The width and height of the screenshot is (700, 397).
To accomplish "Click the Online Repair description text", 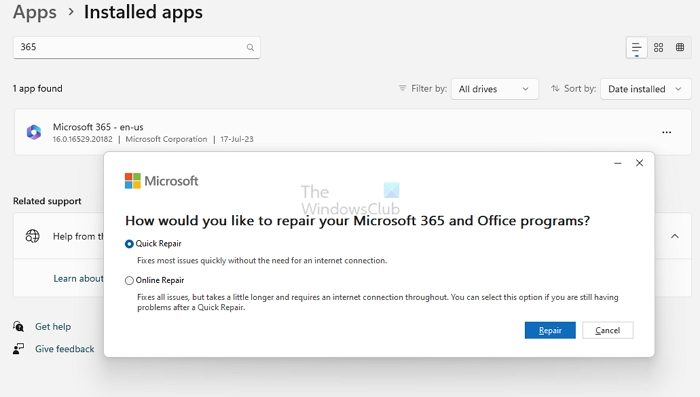I will [x=378, y=302].
